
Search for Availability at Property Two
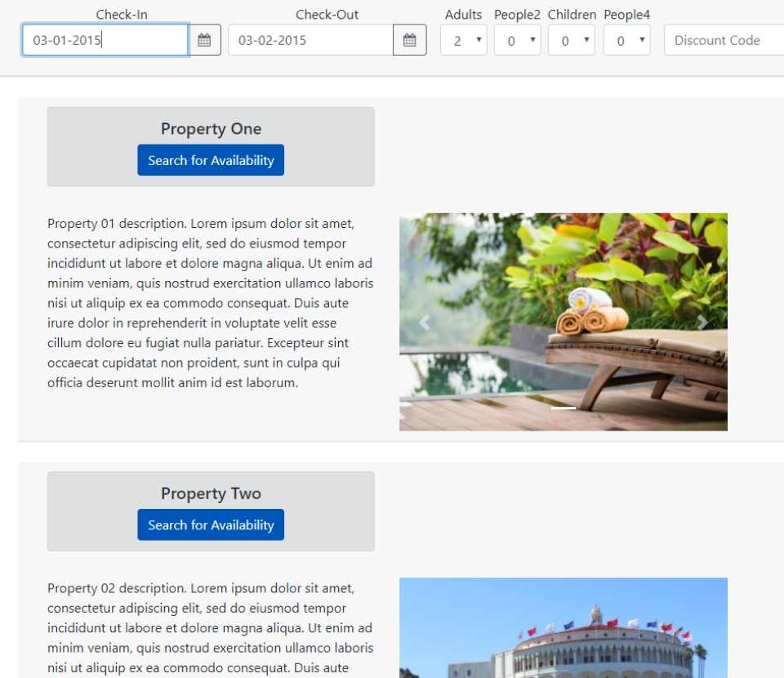211,524
